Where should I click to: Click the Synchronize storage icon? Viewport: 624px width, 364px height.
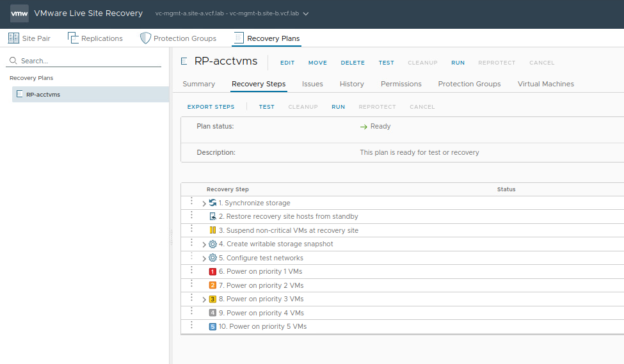point(212,203)
